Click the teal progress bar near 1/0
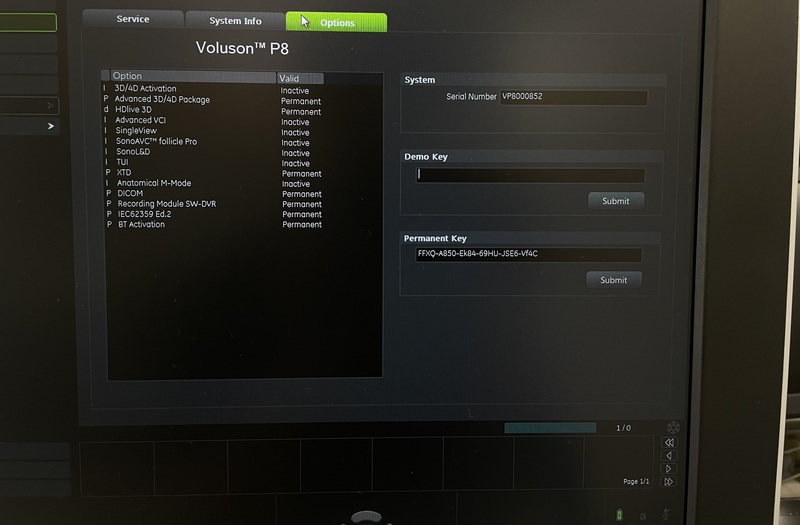Screen dimensions: 800x525 coord(550,428)
